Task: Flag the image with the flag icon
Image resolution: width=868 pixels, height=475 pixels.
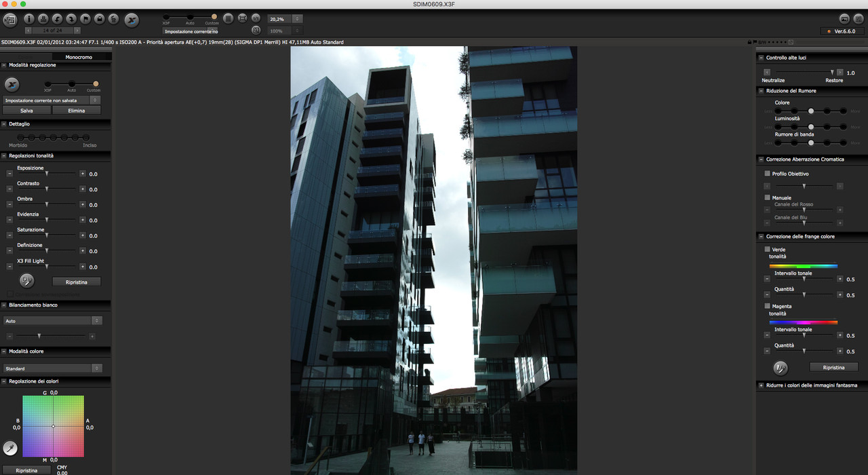Action: point(86,19)
